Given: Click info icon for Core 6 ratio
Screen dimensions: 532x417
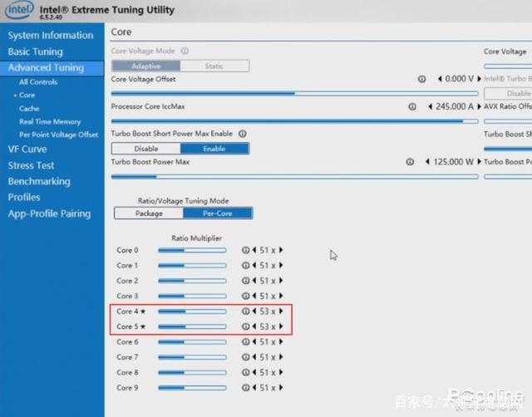Looking at the screenshot, I should pyautogui.click(x=246, y=341).
